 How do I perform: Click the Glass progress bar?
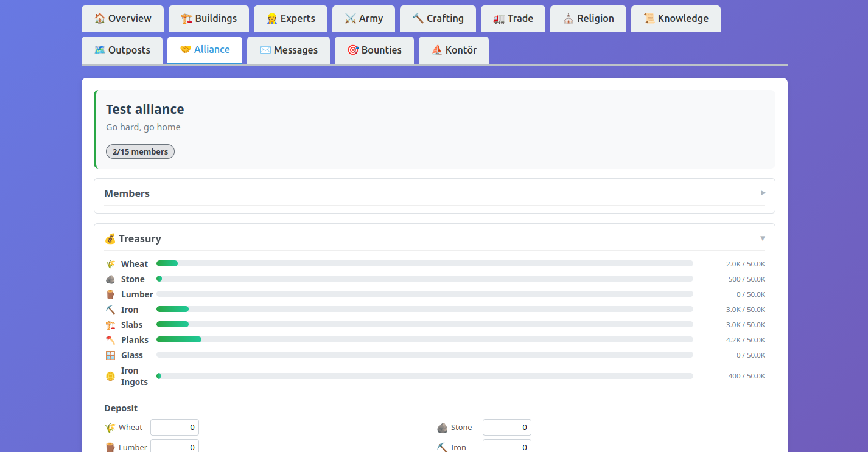[x=425, y=355]
